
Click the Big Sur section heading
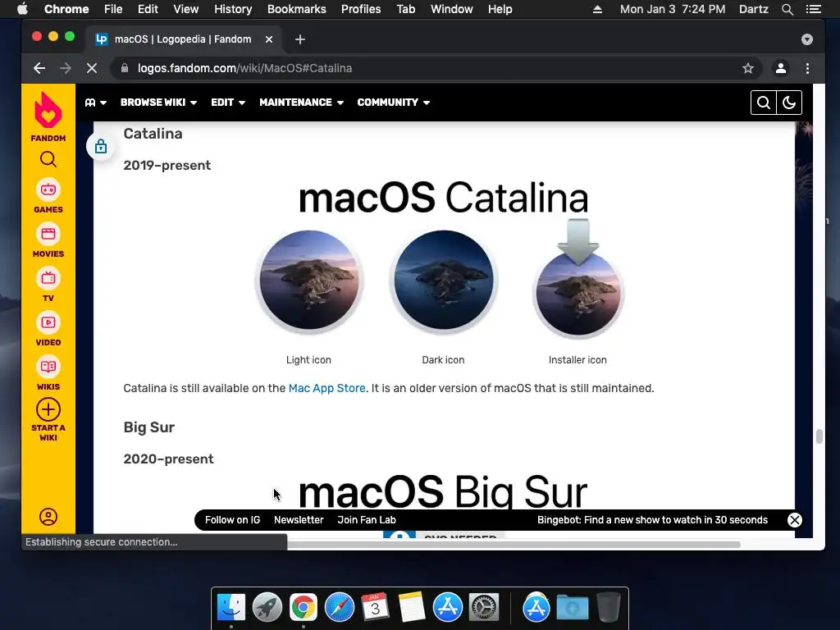[x=149, y=427]
